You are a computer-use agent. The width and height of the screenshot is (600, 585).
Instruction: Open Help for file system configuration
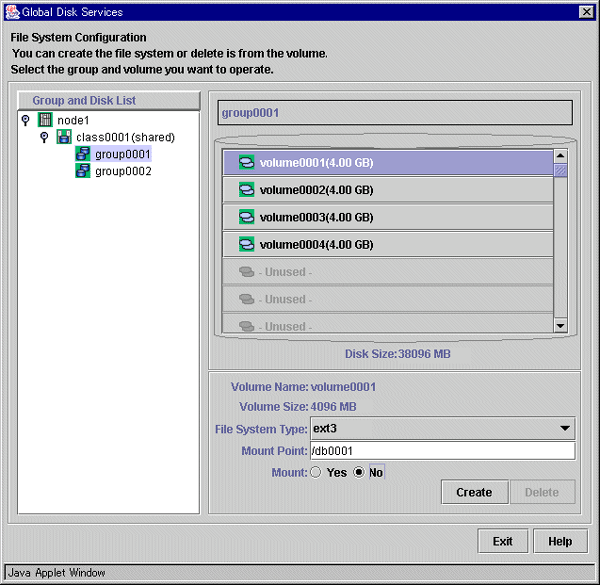pos(560,541)
